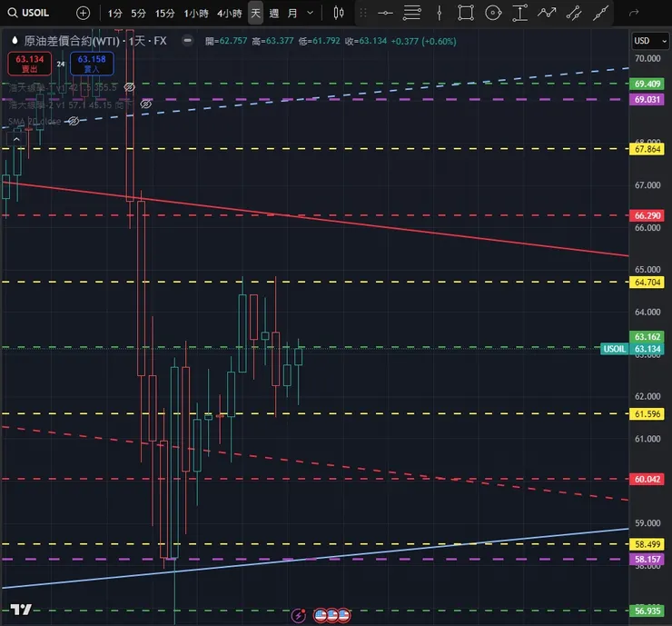Screen dimensions: 672x626
Task: Open the candlestick chart type selector
Action: tap(339, 14)
